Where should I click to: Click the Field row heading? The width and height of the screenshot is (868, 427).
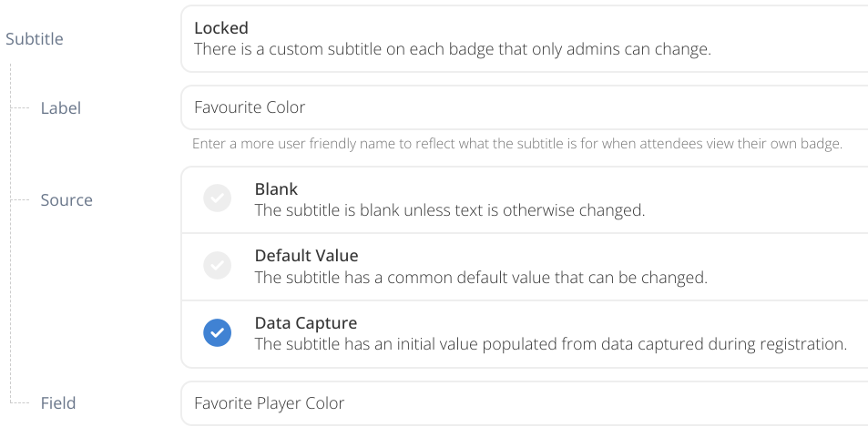point(58,403)
